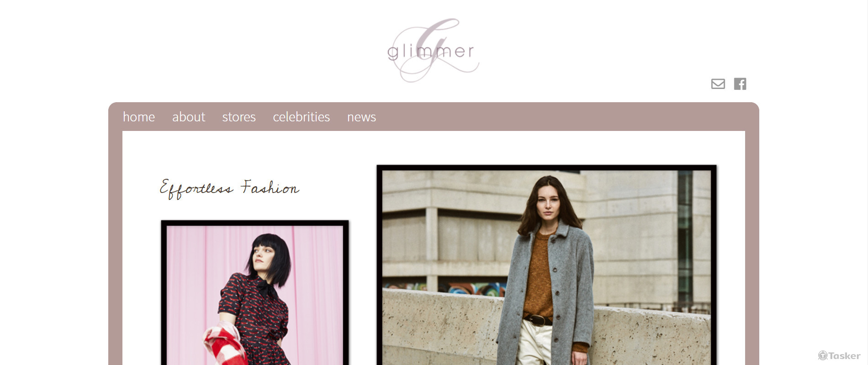View the news page

pos(362,117)
